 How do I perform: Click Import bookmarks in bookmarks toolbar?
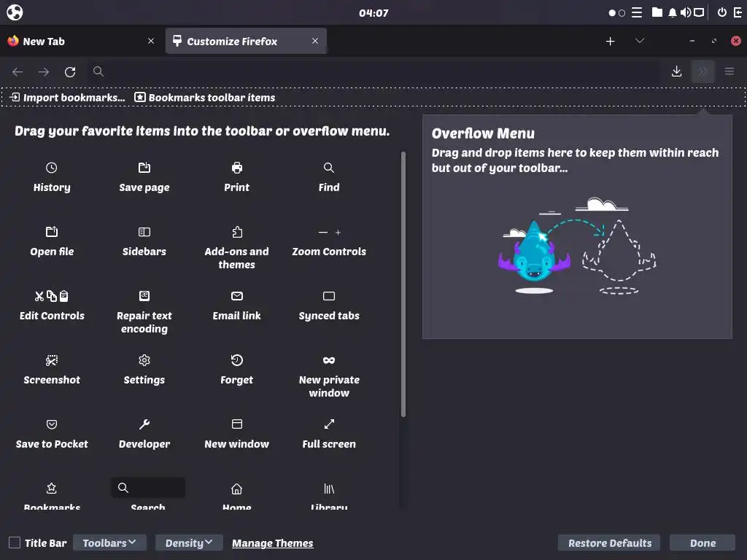tap(67, 98)
